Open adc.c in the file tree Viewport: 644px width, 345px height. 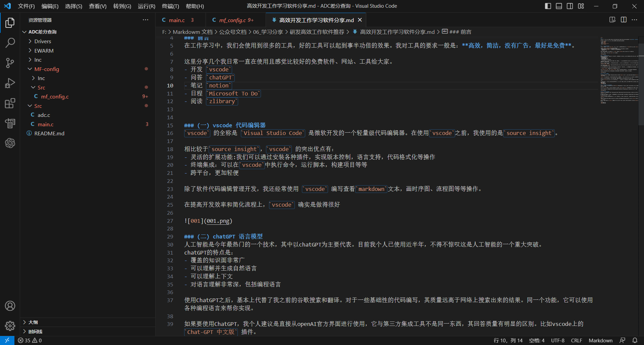[x=44, y=115]
